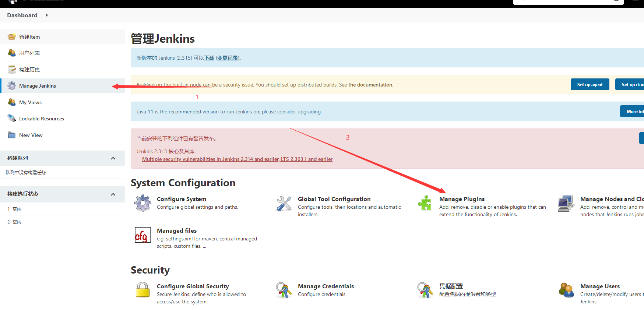Image resolution: width=644 pixels, height=310 pixels.
Task: Click the My Views icon
Action: point(12,102)
